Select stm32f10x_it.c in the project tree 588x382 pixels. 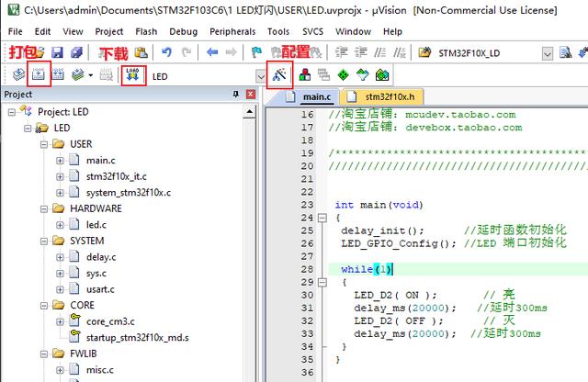(x=117, y=176)
